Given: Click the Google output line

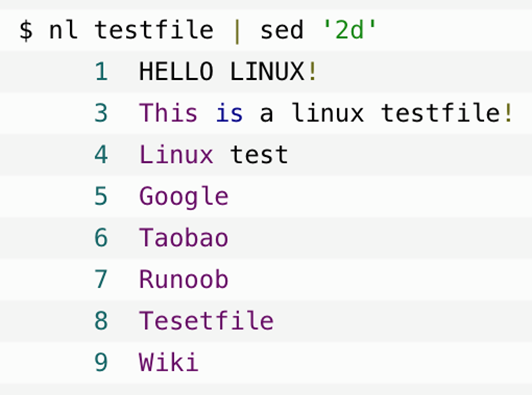Looking at the screenshot, I should click(184, 196).
